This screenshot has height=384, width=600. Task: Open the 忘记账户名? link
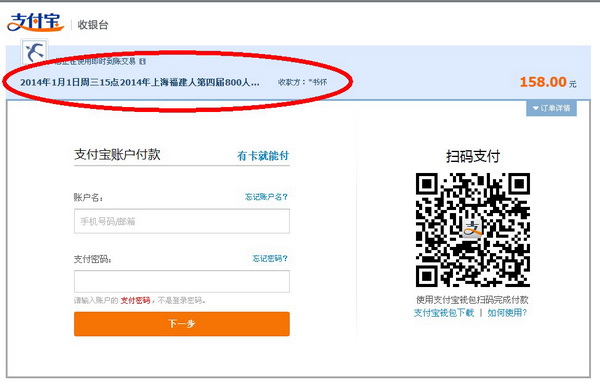[x=266, y=197]
